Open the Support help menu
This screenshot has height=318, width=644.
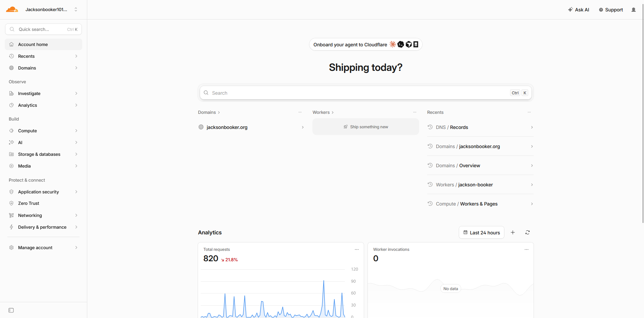coord(611,10)
